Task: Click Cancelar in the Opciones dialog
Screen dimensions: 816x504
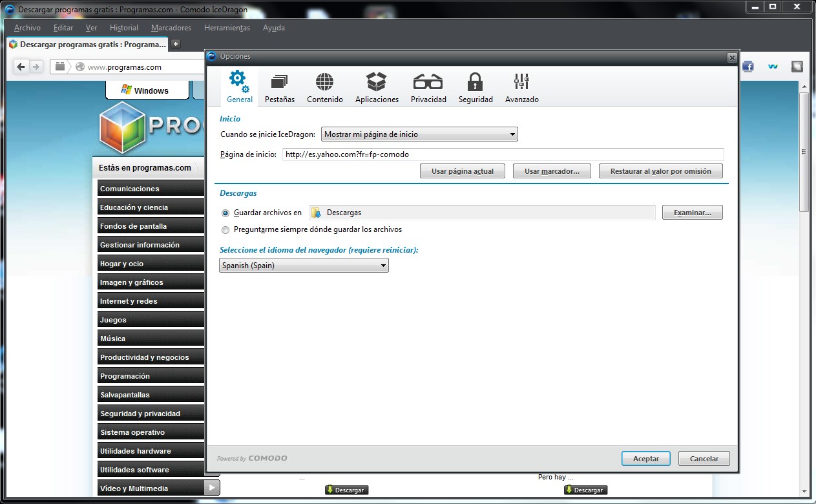Action: pos(704,459)
